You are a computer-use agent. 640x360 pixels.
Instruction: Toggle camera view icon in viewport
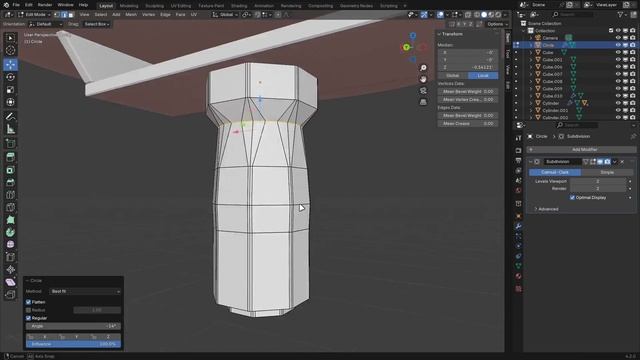click(423, 90)
